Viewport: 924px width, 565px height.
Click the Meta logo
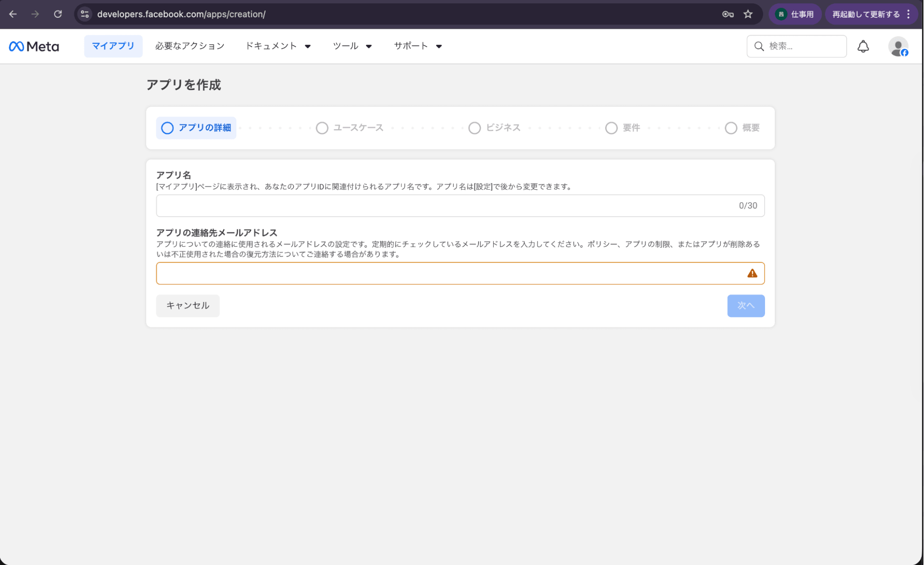click(34, 46)
